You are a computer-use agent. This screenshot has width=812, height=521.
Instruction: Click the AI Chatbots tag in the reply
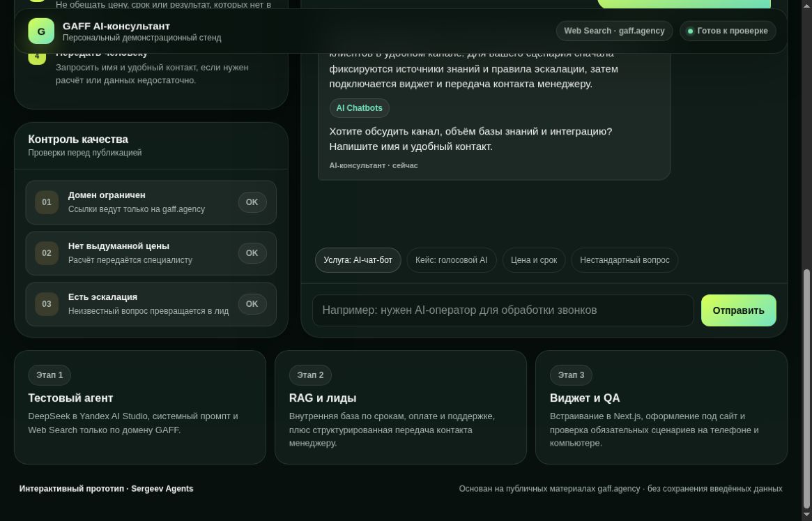(360, 108)
